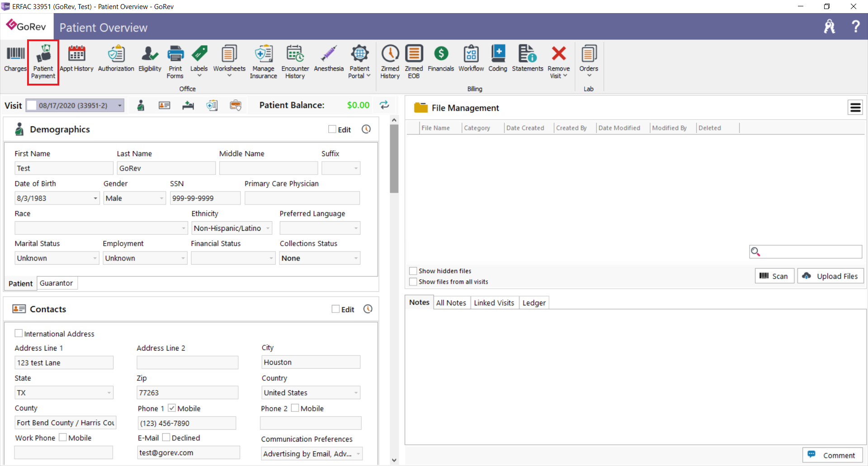Switch to the Guarantor tab
Screen dimensions: 868x466
tap(57, 283)
